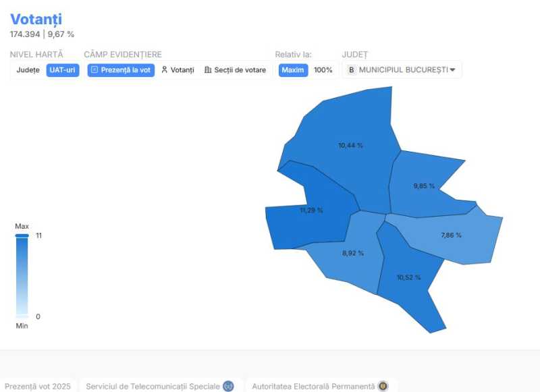
Task: Set relative scale to Maxim
Action: click(x=293, y=70)
